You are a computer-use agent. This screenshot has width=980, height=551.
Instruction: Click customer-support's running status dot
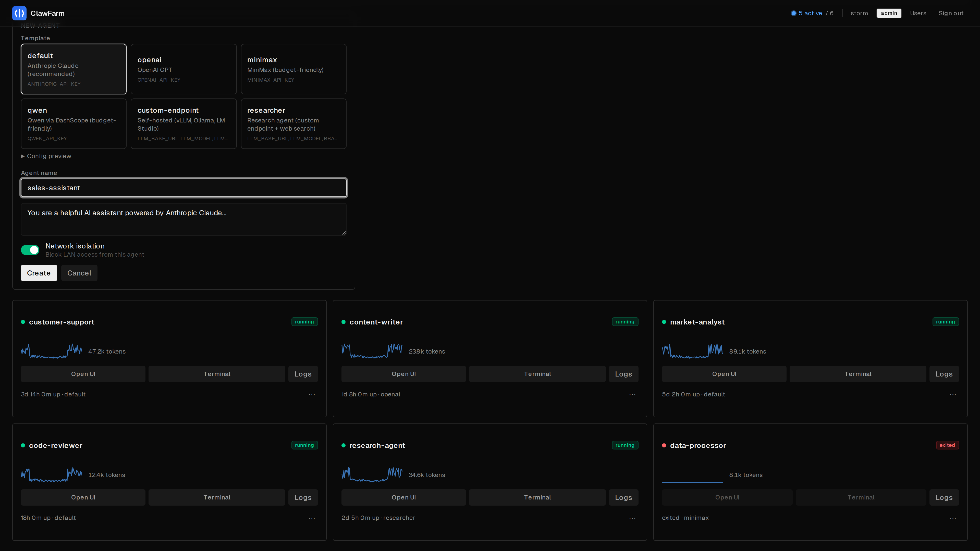[x=23, y=322]
